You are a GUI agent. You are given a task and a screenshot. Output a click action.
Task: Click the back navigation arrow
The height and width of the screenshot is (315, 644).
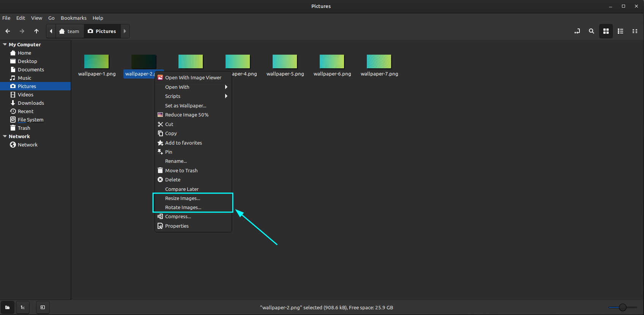click(x=8, y=31)
